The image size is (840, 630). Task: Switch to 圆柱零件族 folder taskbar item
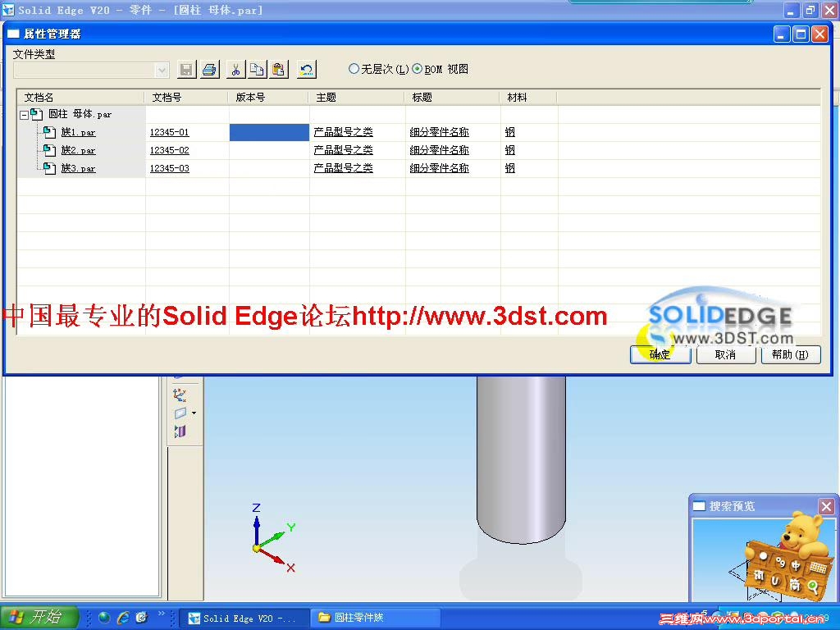[375, 619]
